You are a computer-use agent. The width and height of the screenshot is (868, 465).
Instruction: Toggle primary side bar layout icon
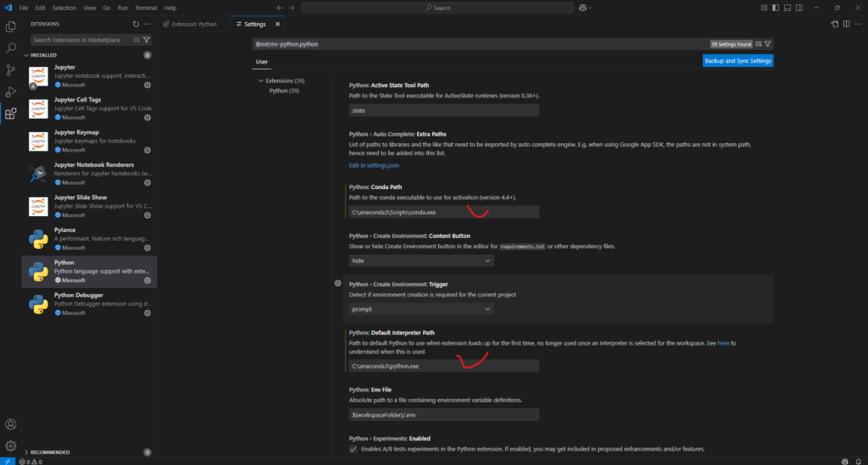(776, 8)
